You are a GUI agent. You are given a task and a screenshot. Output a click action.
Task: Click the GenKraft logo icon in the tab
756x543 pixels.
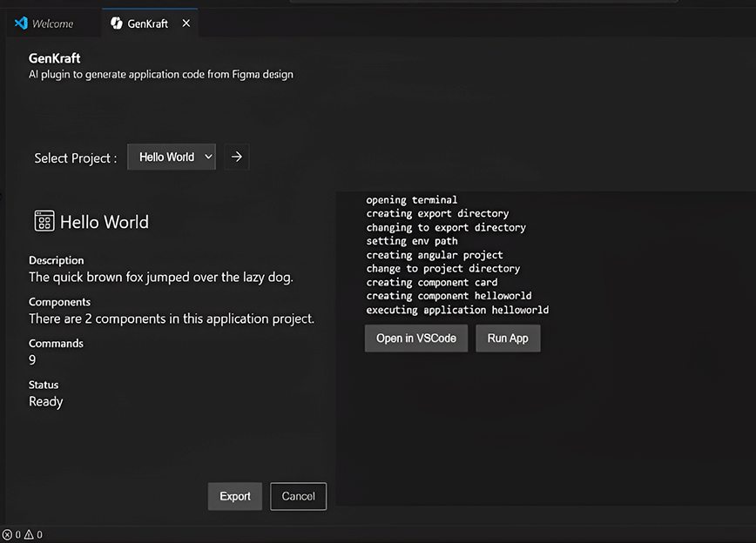coord(117,23)
